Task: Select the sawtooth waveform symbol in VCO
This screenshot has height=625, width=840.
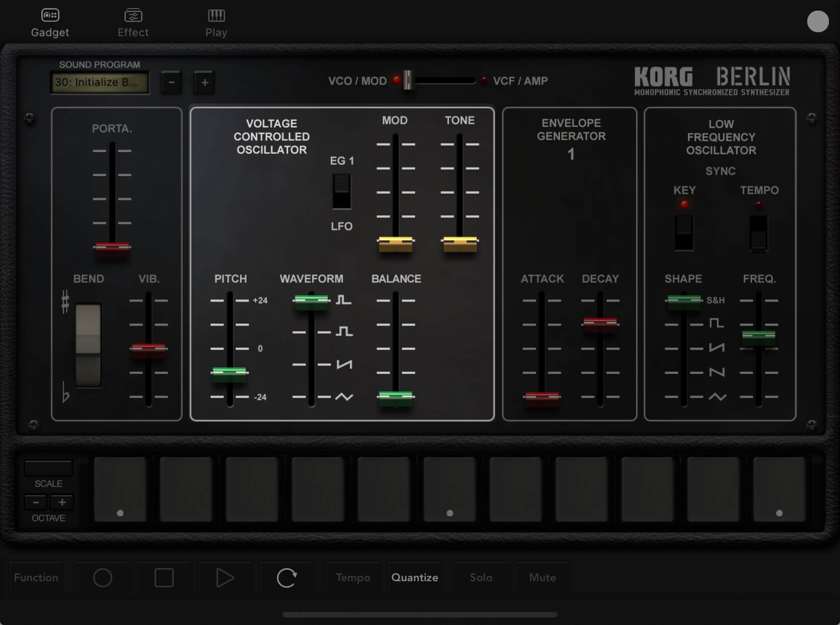Action: coord(344,364)
